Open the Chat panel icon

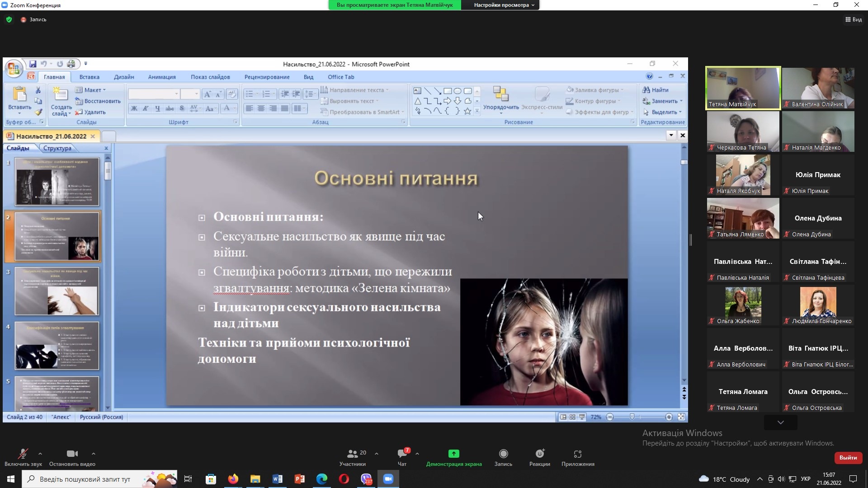[402, 454]
